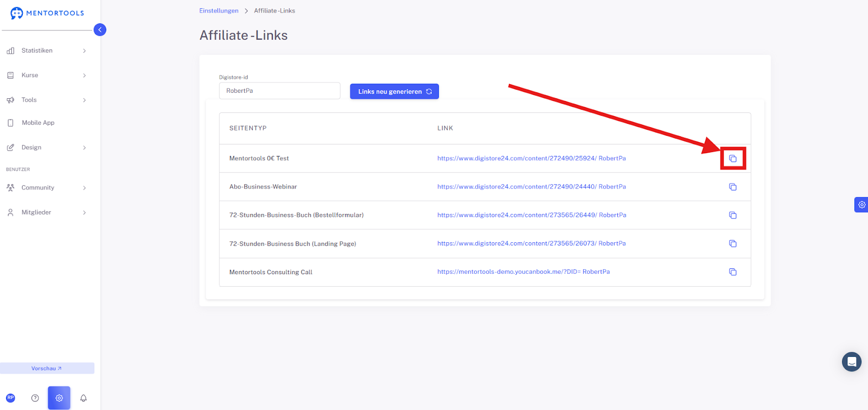Select Mentortools Consulting Call row name

click(271, 272)
